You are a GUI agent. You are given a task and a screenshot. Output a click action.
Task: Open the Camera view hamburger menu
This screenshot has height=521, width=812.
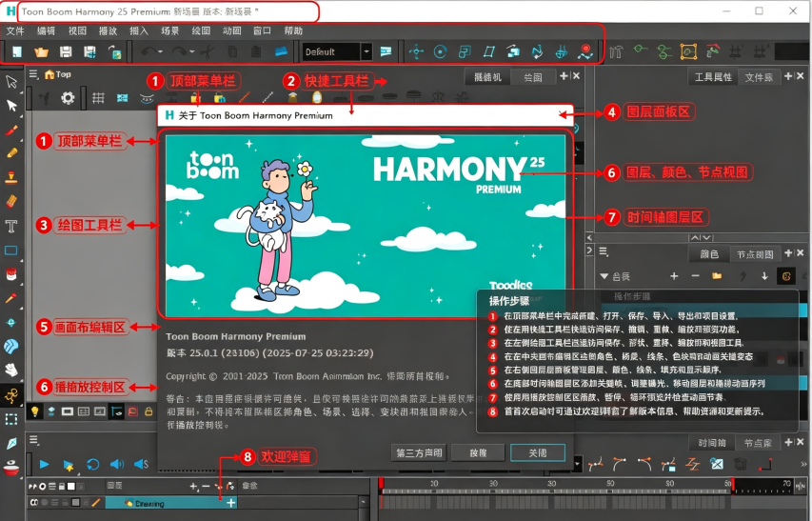pos(33,74)
